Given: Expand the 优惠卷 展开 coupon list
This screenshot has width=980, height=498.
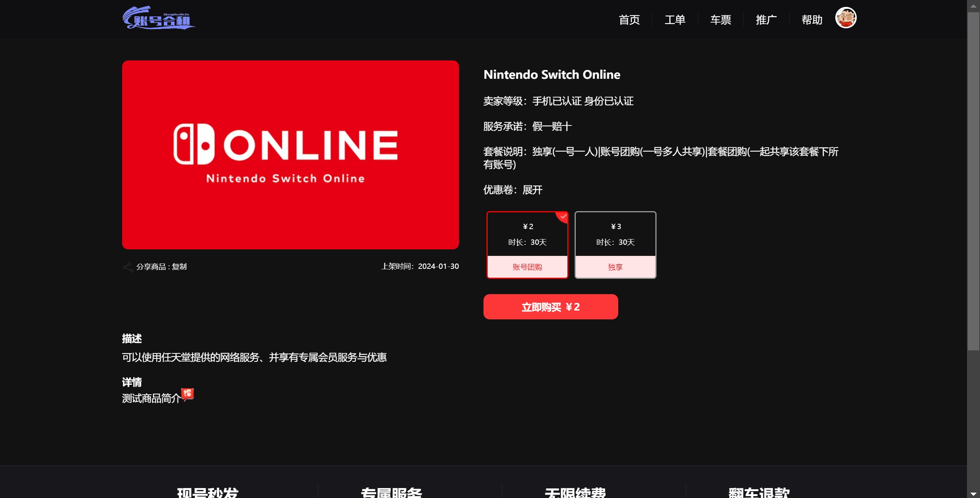Looking at the screenshot, I should click(532, 190).
